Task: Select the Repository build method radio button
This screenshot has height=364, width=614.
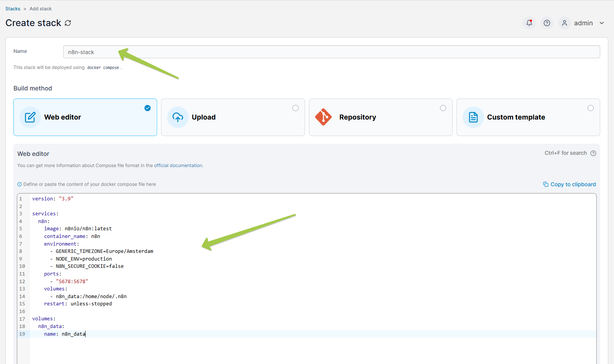Action: (x=443, y=108)
